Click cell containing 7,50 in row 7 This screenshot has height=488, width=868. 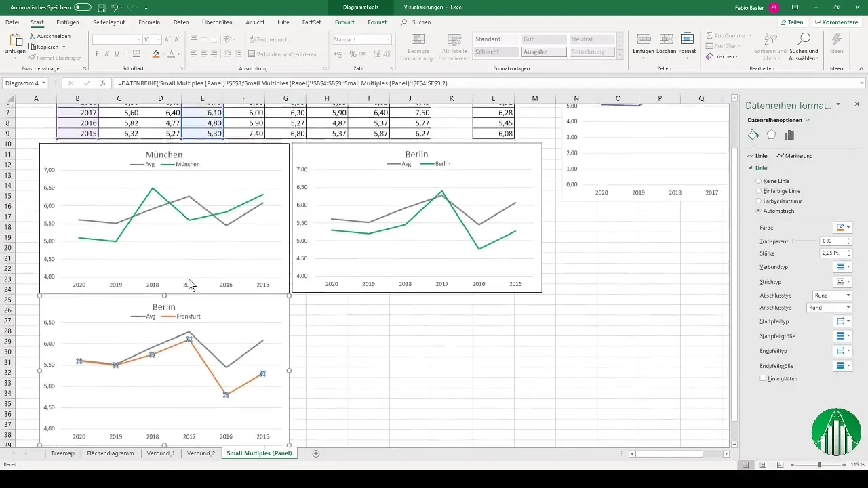(411, 113)
